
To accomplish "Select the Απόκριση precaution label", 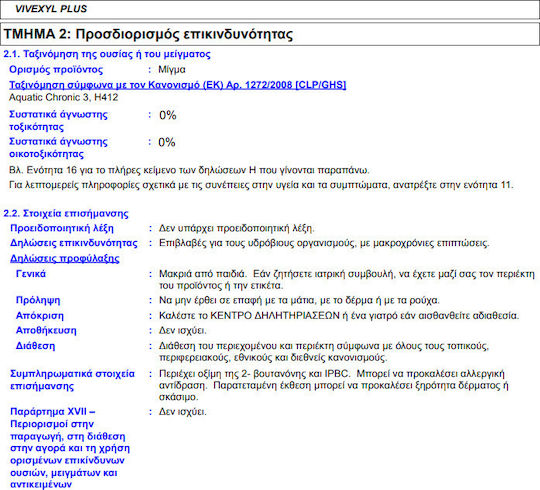I will [40, 315].
